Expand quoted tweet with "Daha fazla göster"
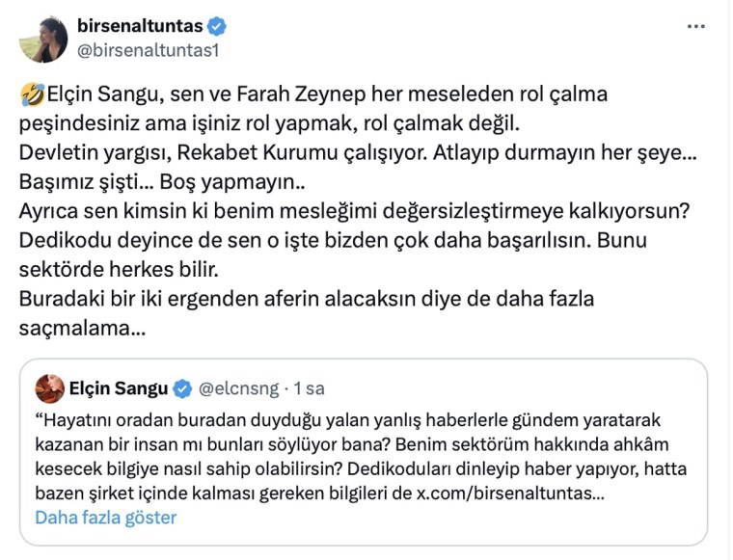The width and height of the screenshot is (733, 560). [x=106, y=518]
